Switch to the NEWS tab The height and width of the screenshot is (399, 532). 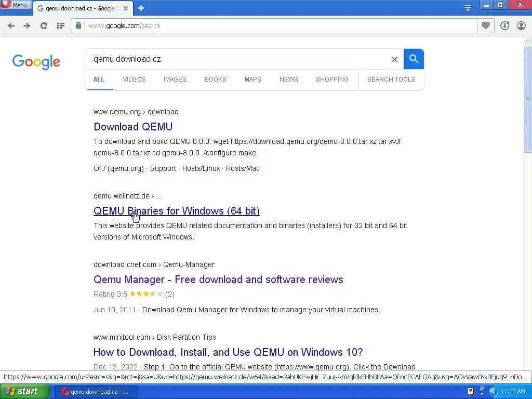pyautogui.click(x=289, y=79)
